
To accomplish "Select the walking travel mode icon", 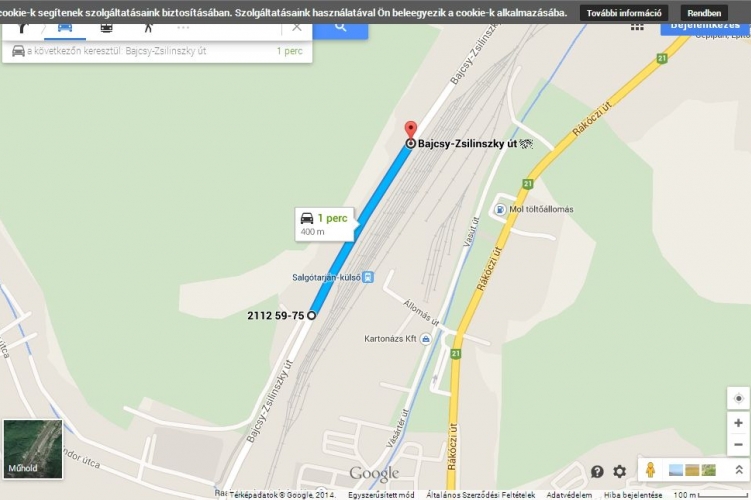I will (148, 28).
